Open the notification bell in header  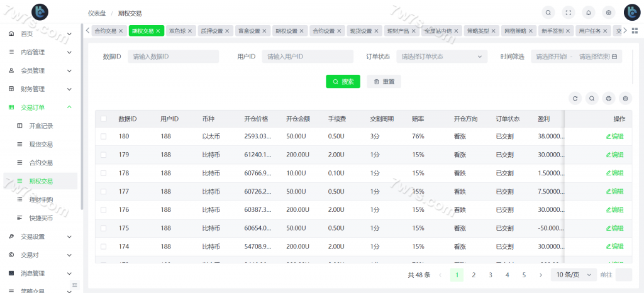(589, 12)
